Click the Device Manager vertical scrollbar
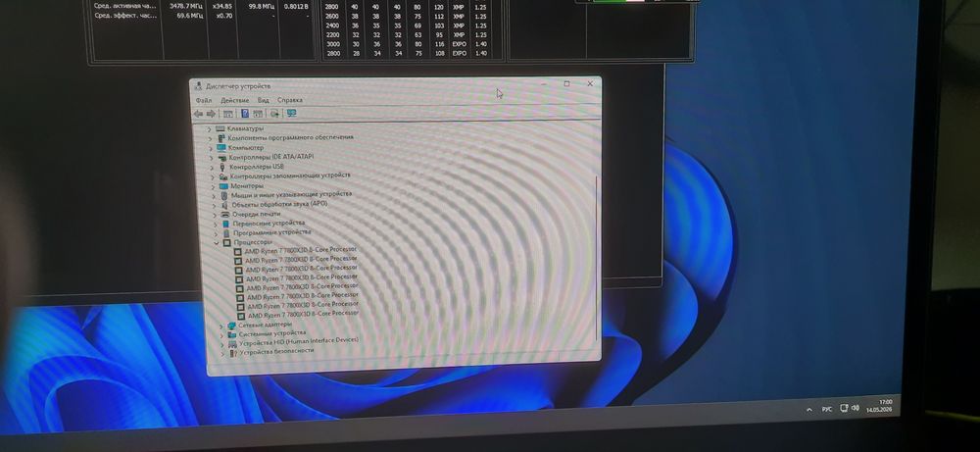 tap(597, 260)
